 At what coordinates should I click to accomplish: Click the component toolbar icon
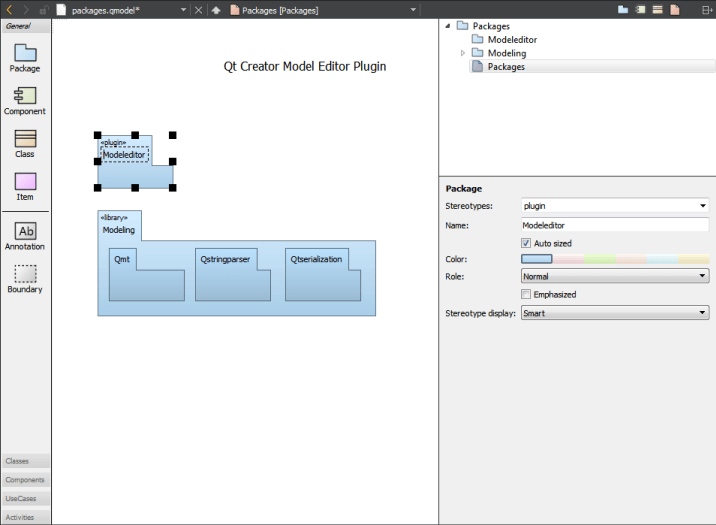[640, 9]
